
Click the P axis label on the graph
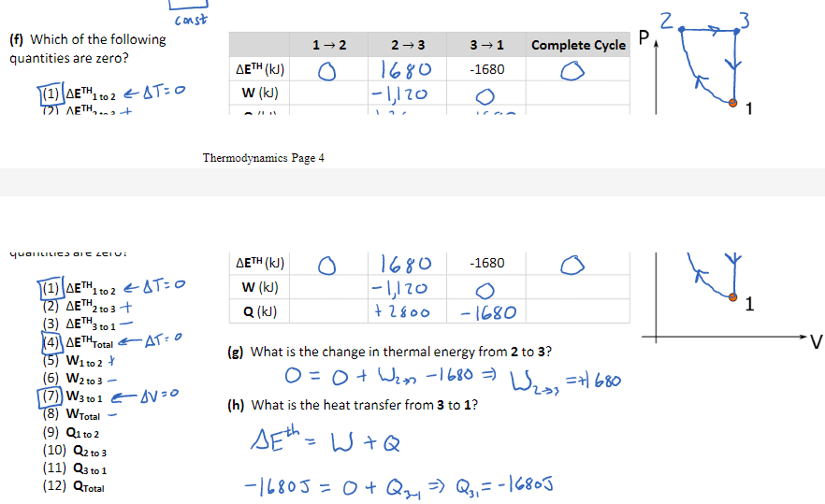click(644, 37)
